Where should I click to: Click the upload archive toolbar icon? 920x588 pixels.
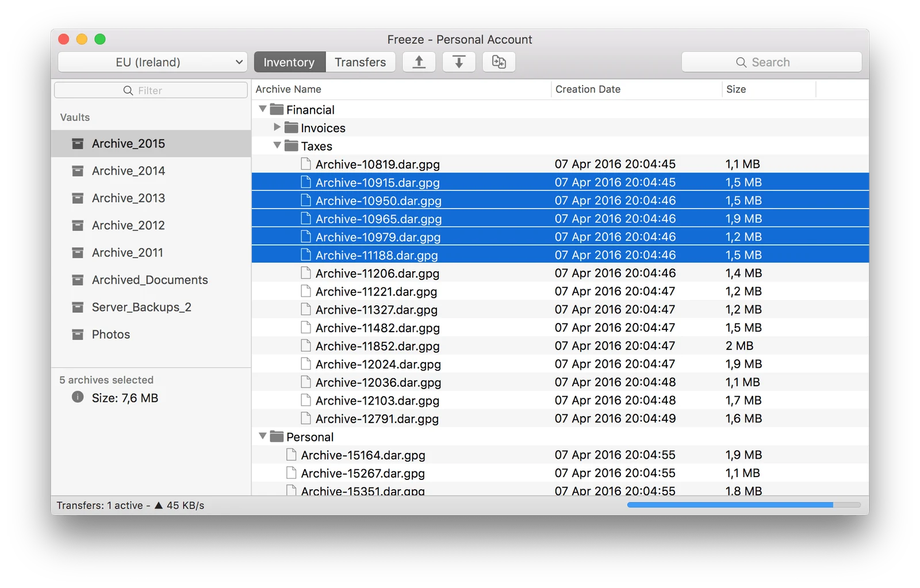pyautogui.click(x=419, y=62)
